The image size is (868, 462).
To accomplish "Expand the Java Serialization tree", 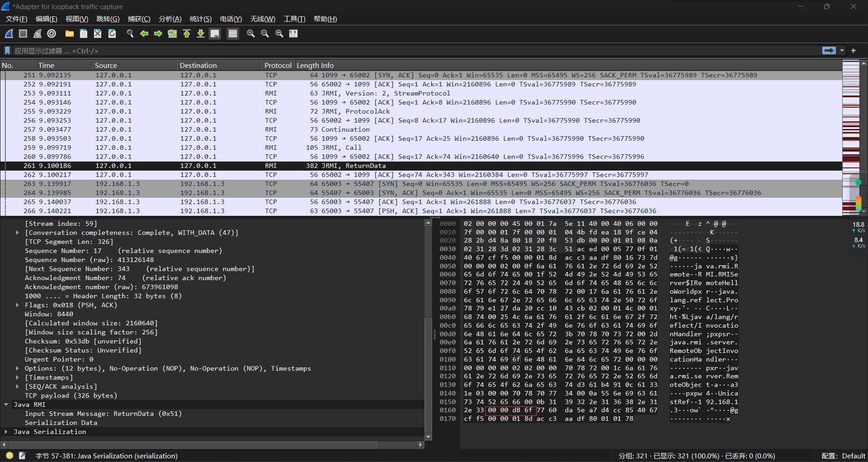I will [6, 432].
